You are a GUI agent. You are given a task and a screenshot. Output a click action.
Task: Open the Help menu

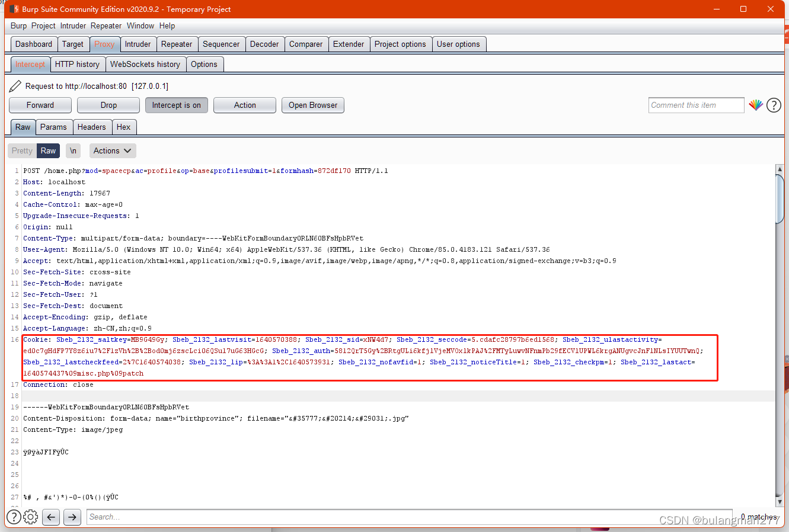(x=167, y=25)
